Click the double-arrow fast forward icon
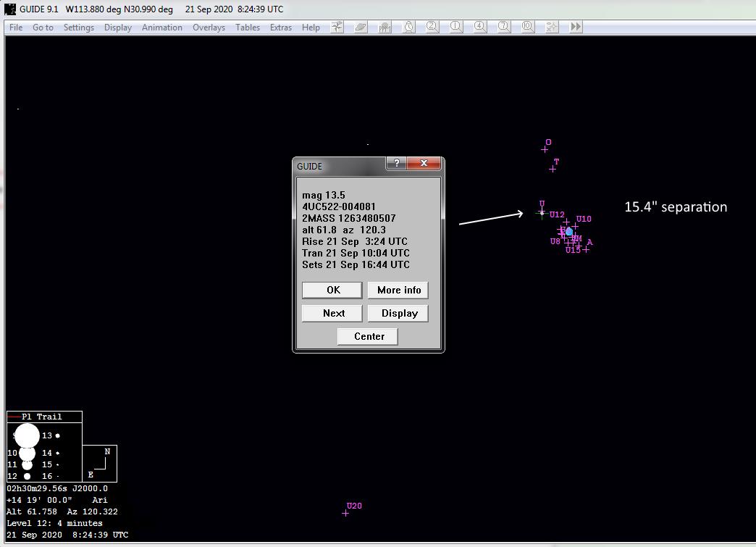The width and height of the screenshot is (756, 547). 576,27
